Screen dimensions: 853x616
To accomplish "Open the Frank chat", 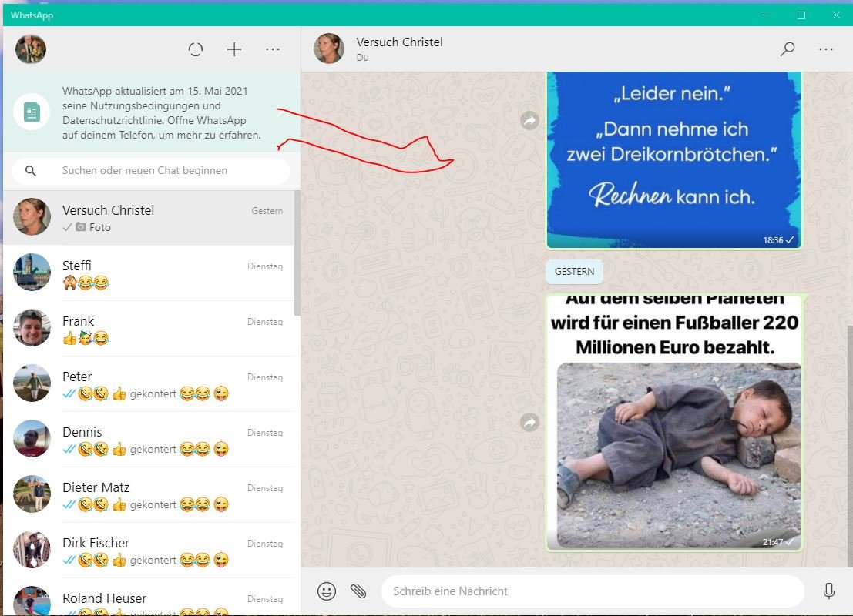I will click(149, 328).
